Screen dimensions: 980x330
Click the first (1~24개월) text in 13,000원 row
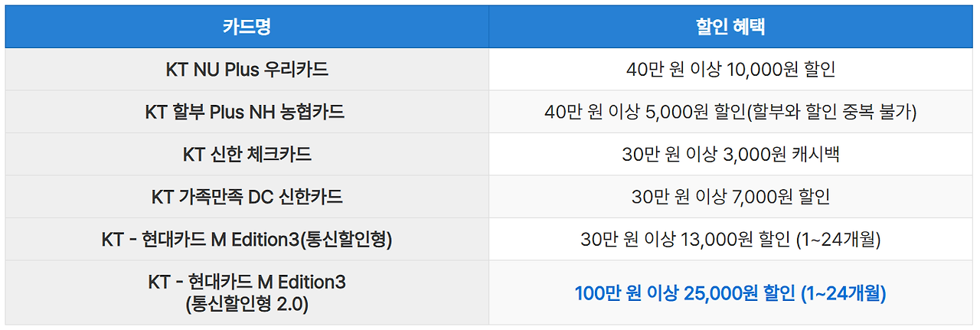coord(838,240)
